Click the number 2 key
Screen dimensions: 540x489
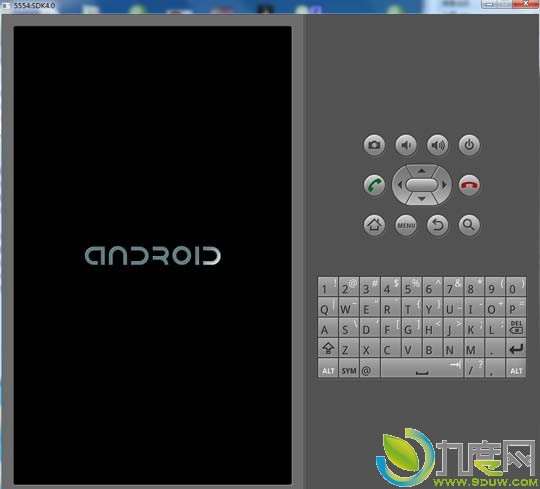[x=349, y=287]
